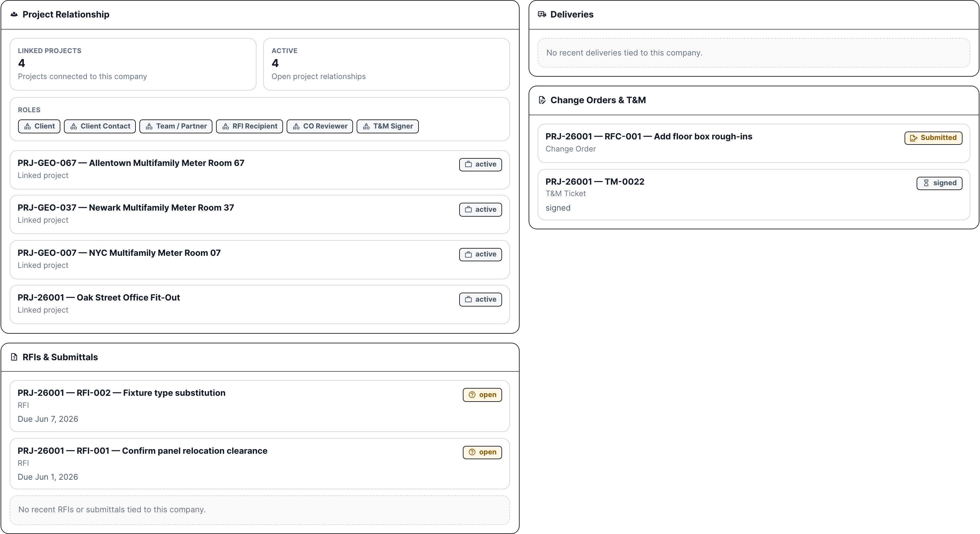Viewport: 980px width, 534px height.
Task: Click the 'T&M Ticket' subtitle text
Action: point(566,194)
